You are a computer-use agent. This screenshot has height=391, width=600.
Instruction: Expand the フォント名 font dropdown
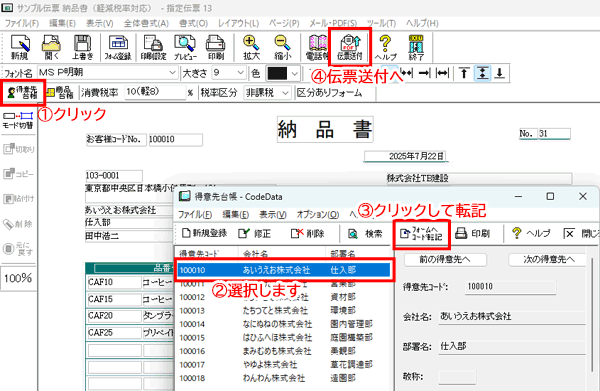pyautogui.click(x=173, y=72)
